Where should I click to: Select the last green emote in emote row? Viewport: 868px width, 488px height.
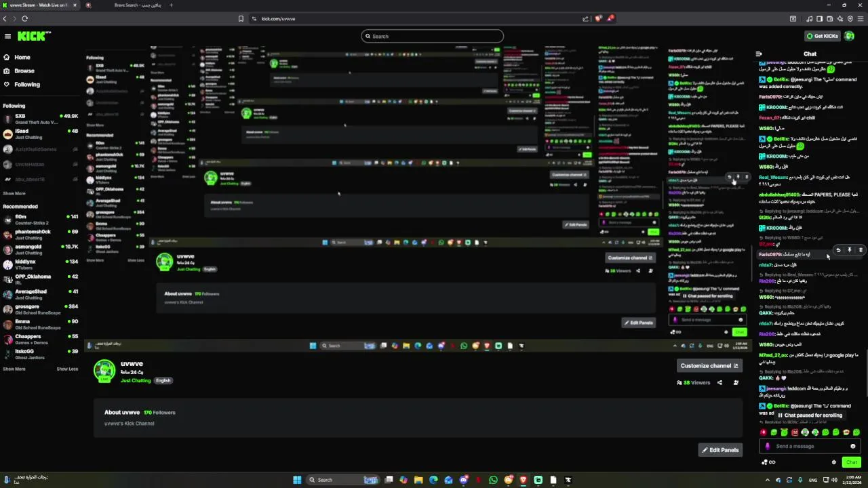point(856,432)
